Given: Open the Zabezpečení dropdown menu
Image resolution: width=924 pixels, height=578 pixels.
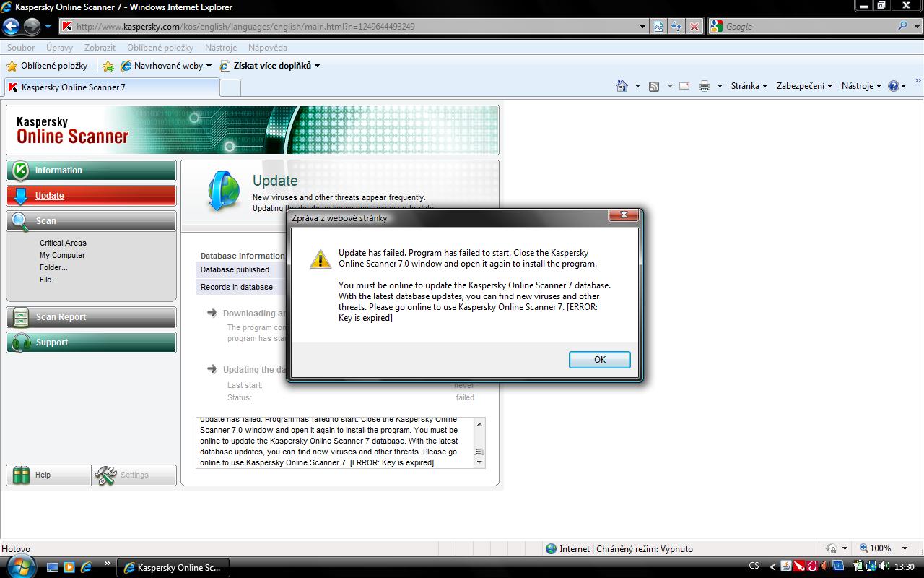Looking at the screenshot, I should [804, 86].
